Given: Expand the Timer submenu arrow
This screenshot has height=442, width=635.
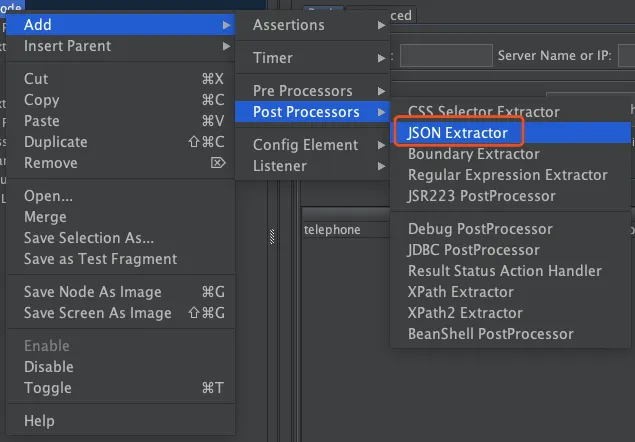Looking at the screenshot, I should [381, 58].
